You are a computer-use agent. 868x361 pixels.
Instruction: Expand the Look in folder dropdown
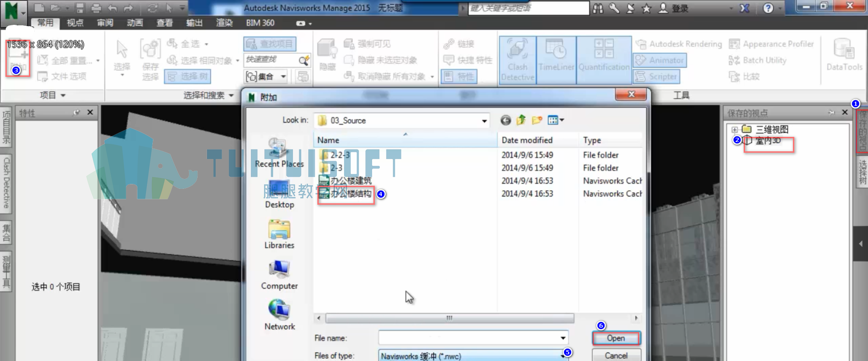coord(484,121)
